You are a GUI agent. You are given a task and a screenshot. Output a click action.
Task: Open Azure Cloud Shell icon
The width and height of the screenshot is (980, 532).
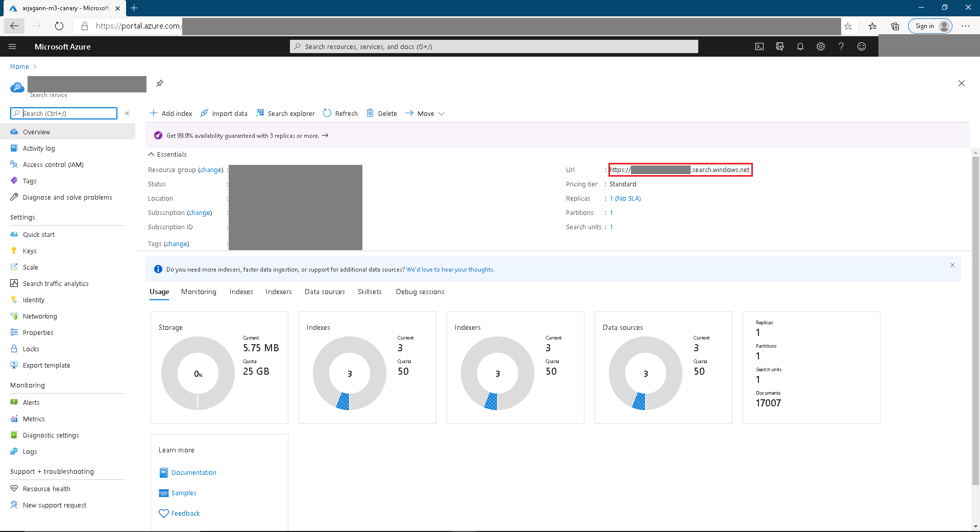pos(759,46)
